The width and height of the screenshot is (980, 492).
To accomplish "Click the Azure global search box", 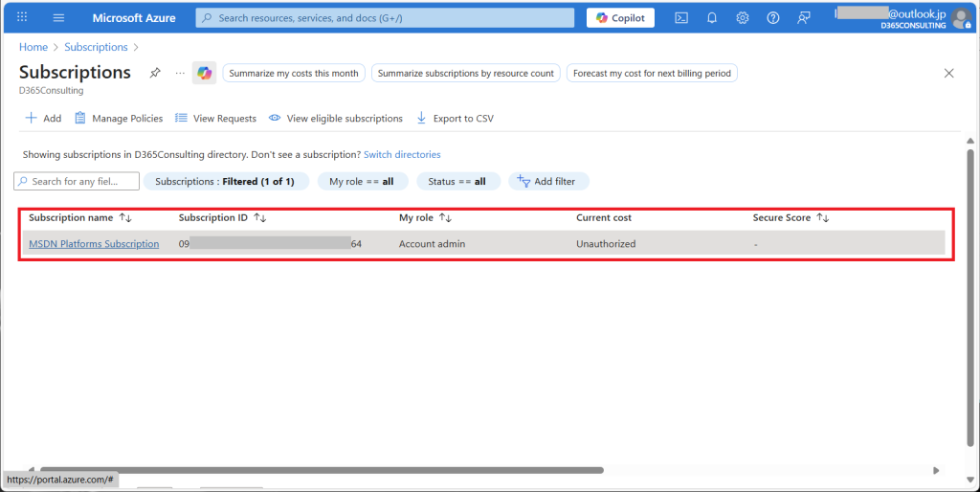I will click(385, 18).
